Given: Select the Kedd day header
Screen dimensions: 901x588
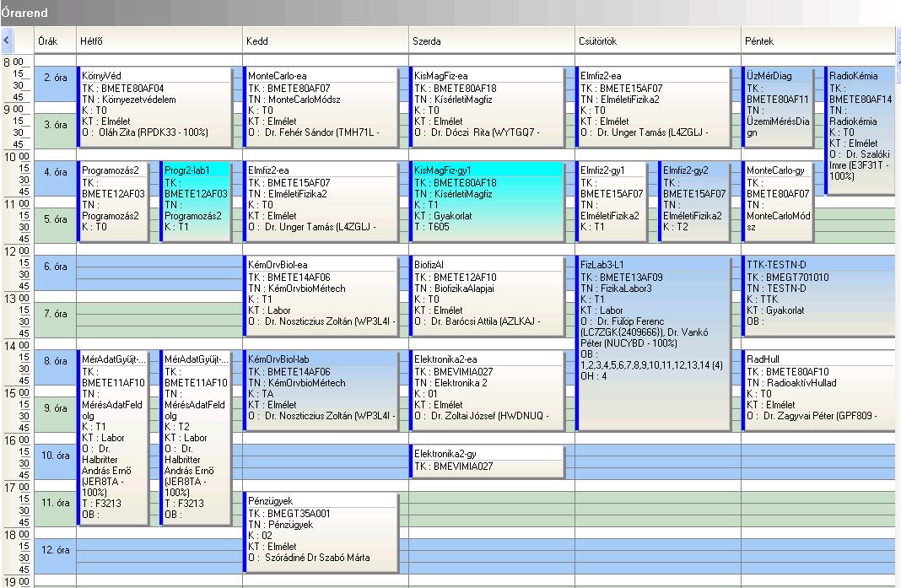Looking at the screenshot, I should (x=326, y=40).
